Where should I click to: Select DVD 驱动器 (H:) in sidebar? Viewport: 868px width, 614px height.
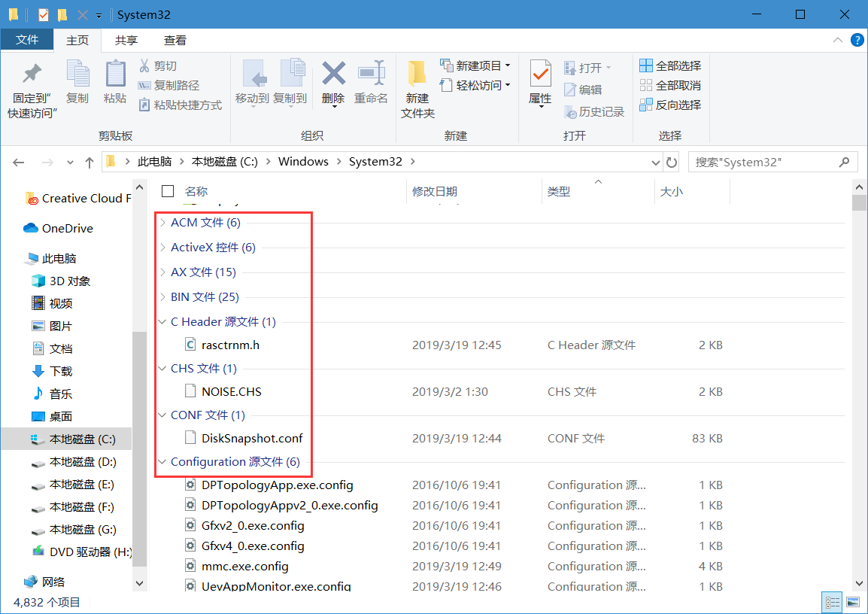tap(81, 552)
